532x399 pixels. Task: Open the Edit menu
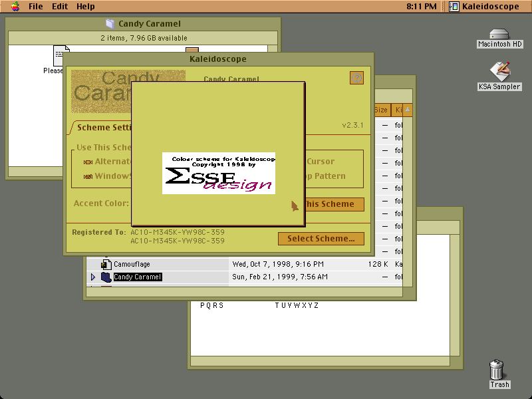[60, 7]
